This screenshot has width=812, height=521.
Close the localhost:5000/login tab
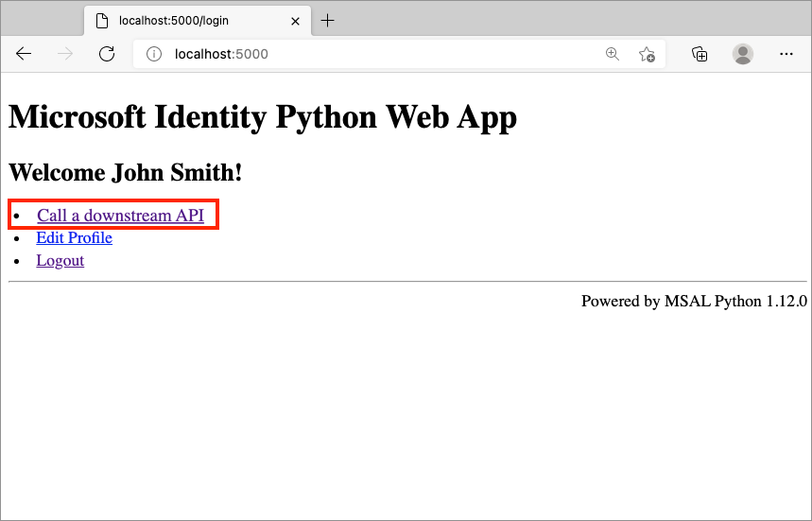(x=296, y=20)
